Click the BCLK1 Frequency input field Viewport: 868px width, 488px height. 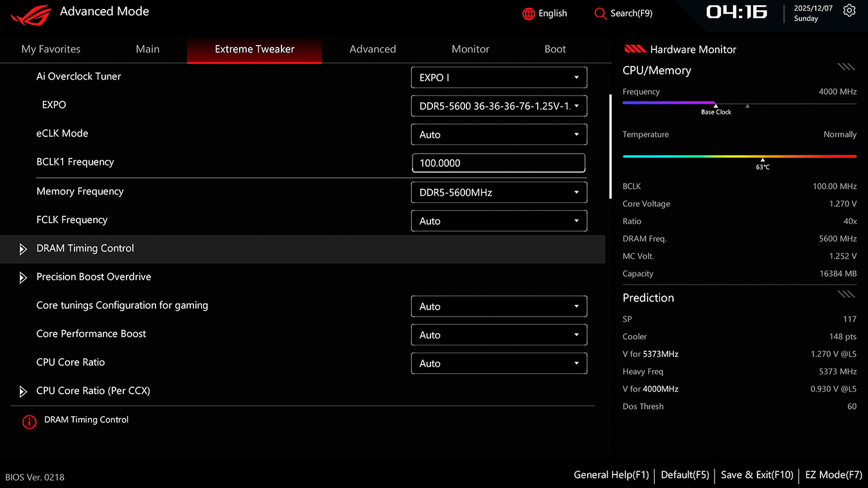tap(499, 163)
